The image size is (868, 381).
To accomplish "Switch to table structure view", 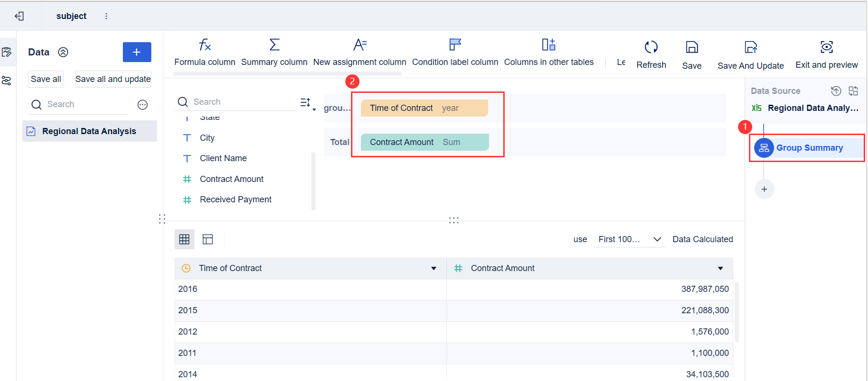I will [208, 239].
